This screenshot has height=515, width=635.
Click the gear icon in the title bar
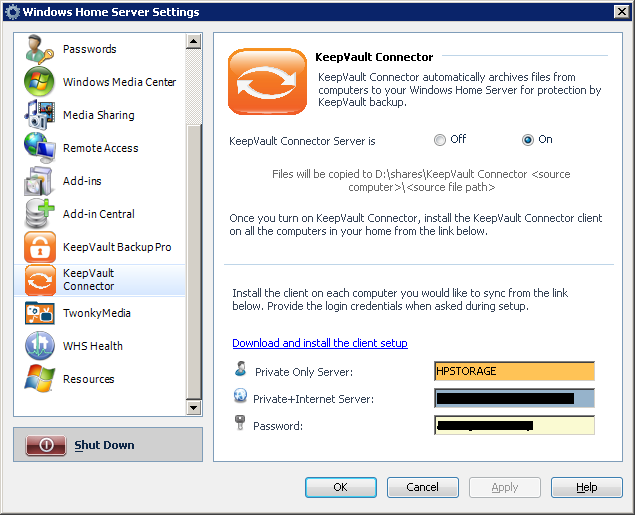click(x=13, y=12)
